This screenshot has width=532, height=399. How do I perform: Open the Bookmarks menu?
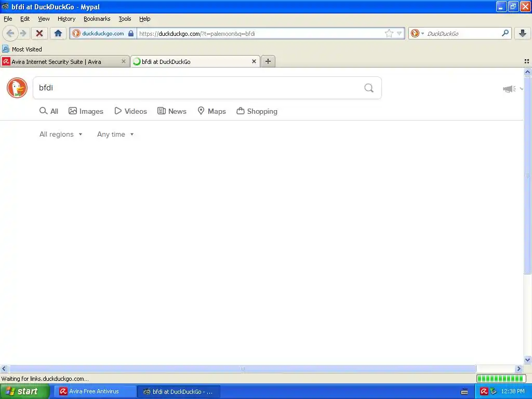tap(97, 19)
